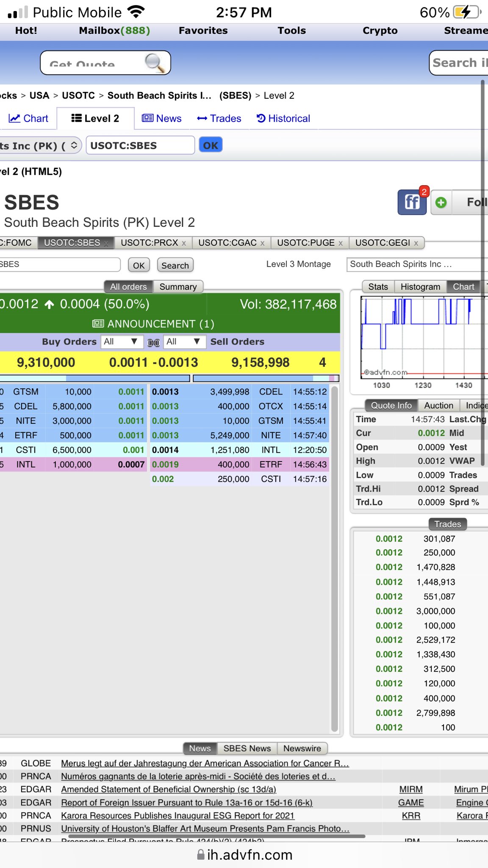
Task: Tap the battery icon in status bar
Action: [x=467, y=12]
